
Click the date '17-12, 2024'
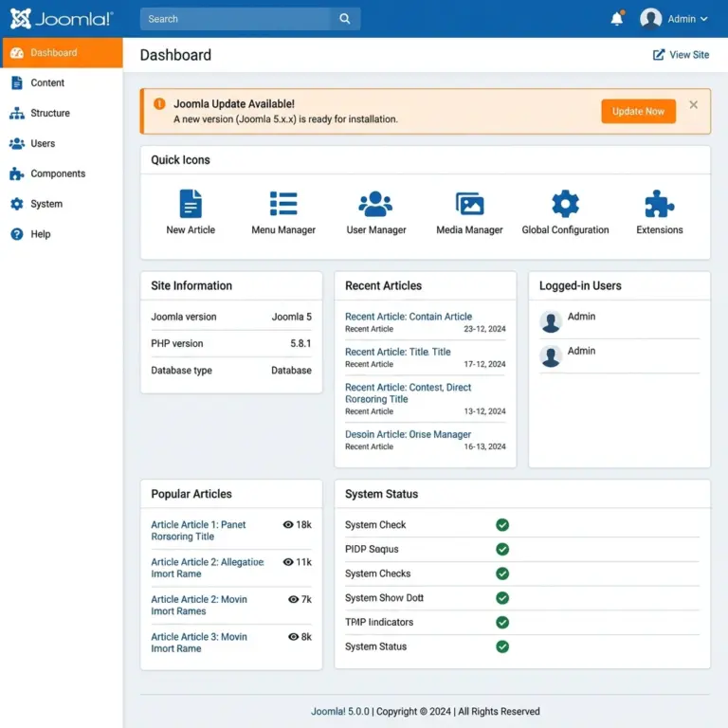point(484,364)
